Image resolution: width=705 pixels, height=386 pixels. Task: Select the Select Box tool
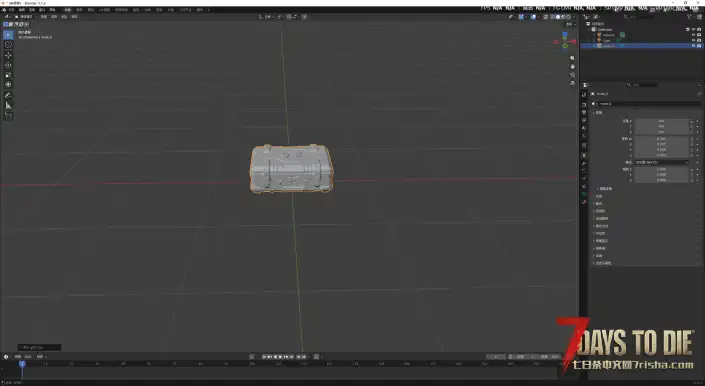[x=8, y=35]
